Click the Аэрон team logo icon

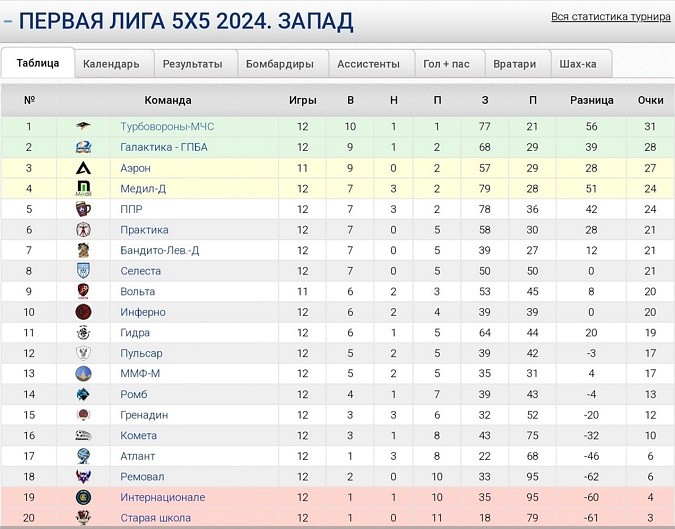pos(84,168)
